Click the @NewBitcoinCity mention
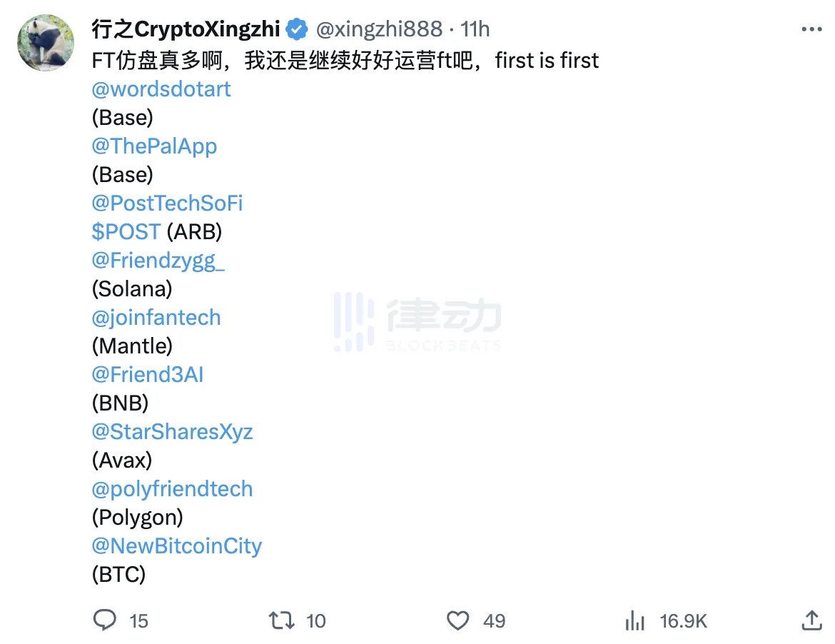 (x=176, y=546)
